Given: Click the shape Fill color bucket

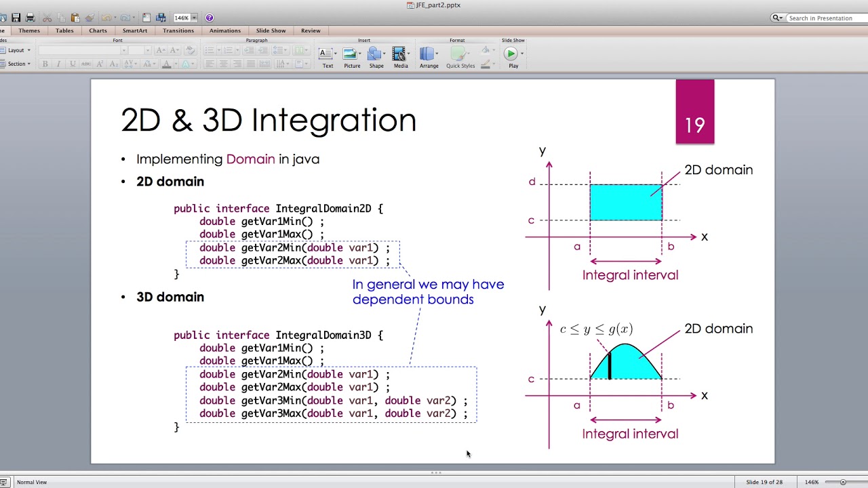Looking at the screenshot, I should pos(485,51).
